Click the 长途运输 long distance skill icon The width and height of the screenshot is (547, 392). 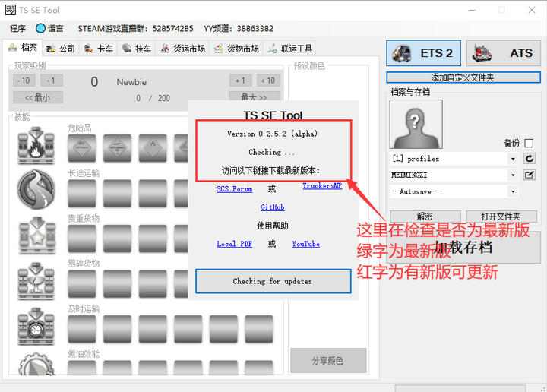click(36, 189)
